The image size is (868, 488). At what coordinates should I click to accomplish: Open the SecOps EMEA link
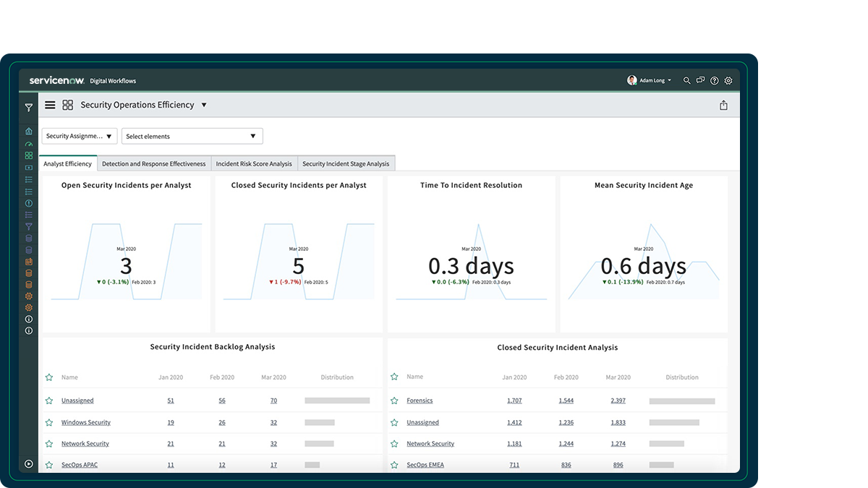pos(425,465)
